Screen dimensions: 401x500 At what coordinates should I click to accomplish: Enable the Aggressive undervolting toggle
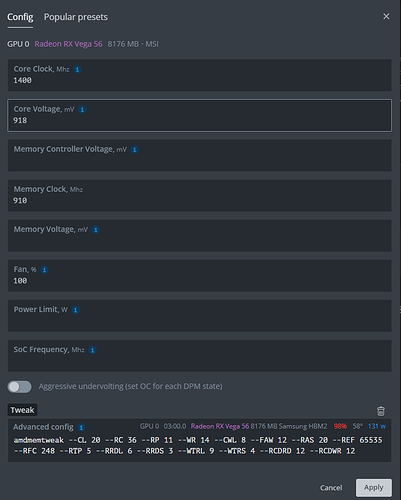pyautogui.click(x=20, y=387)
